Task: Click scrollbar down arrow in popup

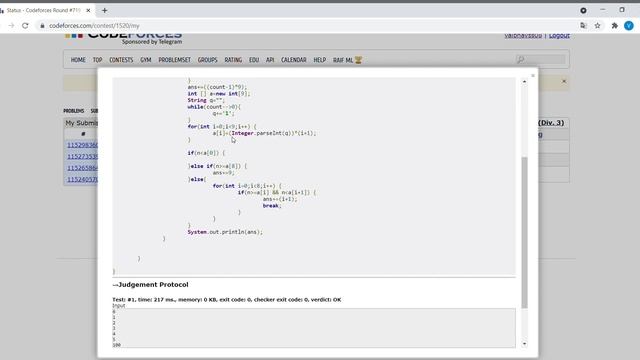Action: click(524, 344)
